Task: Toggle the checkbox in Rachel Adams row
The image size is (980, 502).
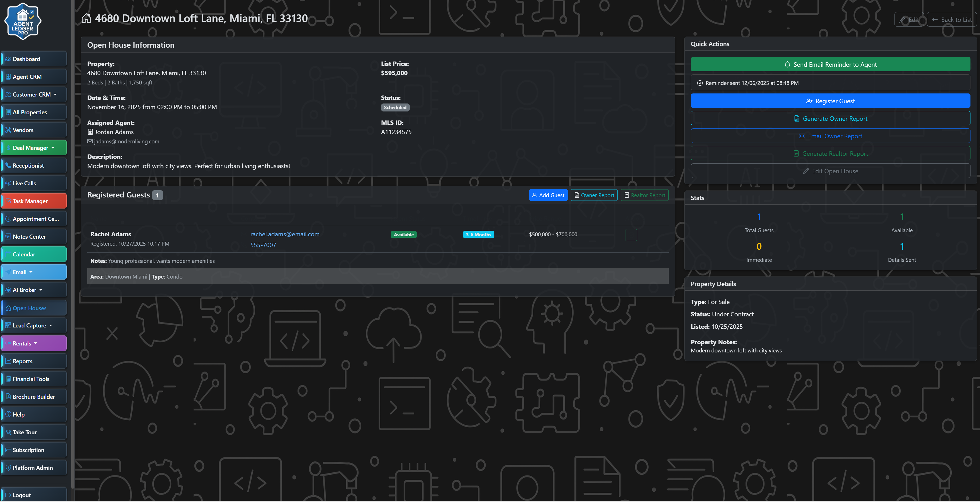Action: pos(631,235)
